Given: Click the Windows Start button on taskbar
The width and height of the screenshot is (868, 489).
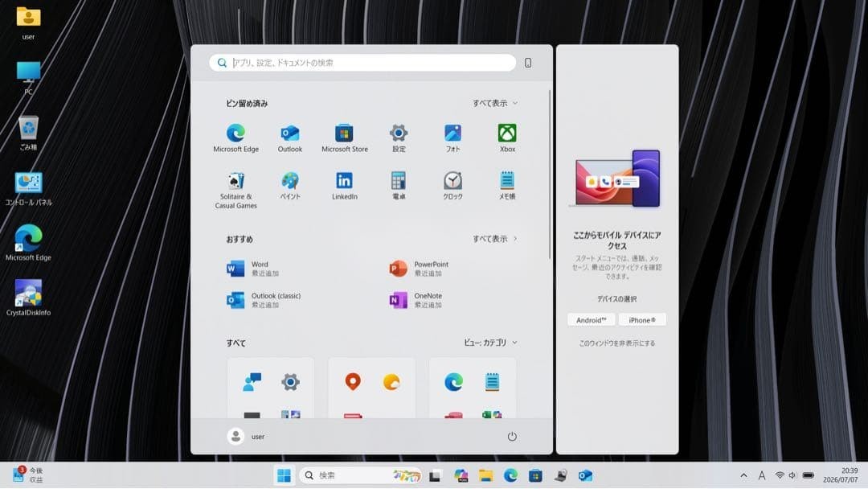Looking at the screenshot, I should [284, 475].
